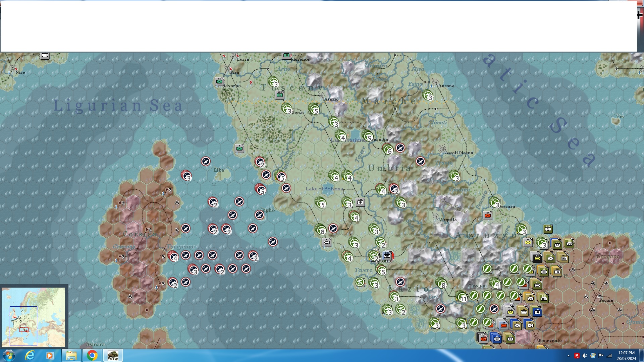Click the minimap overview of Europe
This screenshot has width=644, height=362.
34,317
